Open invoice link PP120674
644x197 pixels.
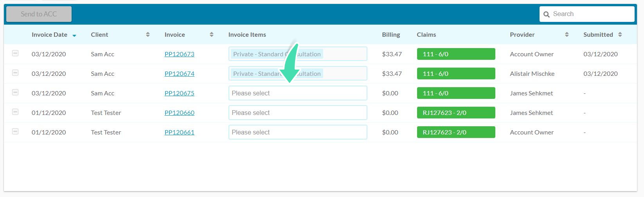tap(179, 73)
